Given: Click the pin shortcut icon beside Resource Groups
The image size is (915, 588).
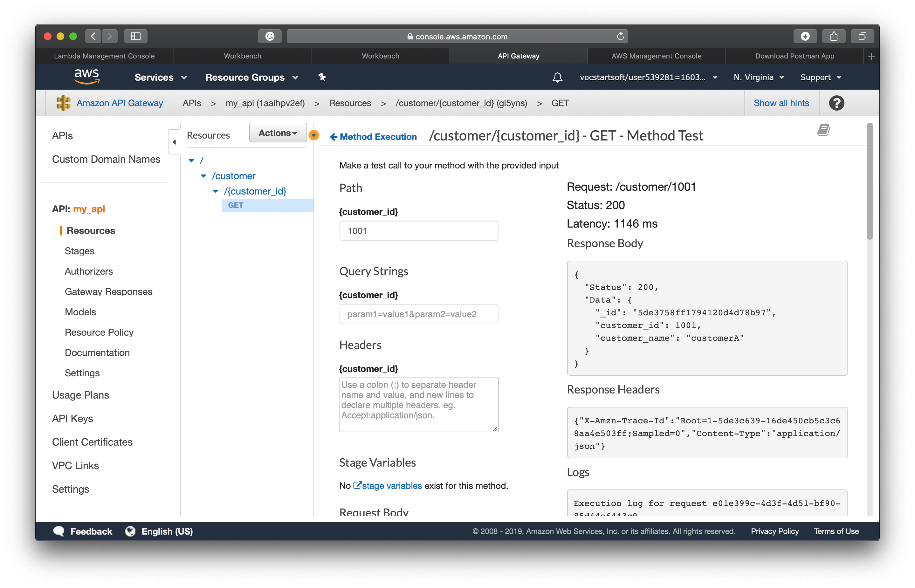Looking at the screenshot, I should coord(322,77).
